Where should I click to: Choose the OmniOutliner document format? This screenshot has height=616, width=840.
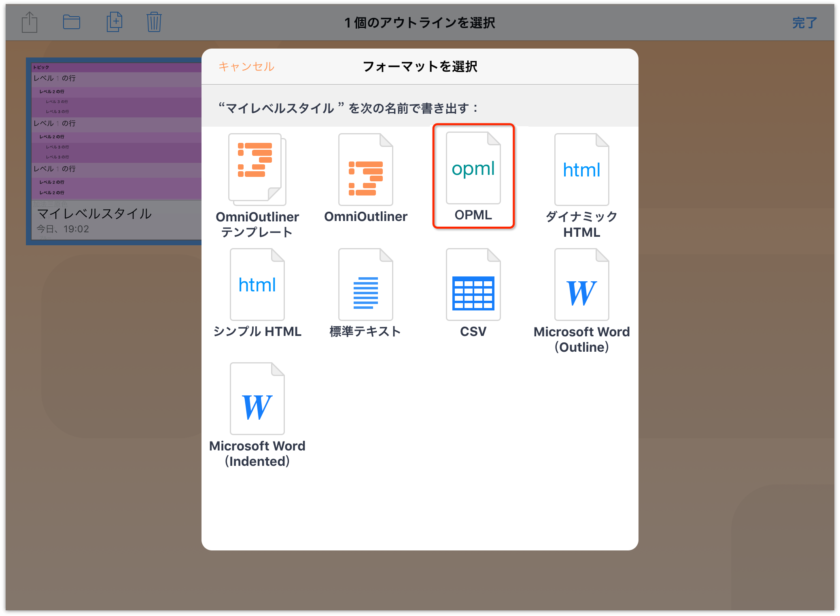366,178
